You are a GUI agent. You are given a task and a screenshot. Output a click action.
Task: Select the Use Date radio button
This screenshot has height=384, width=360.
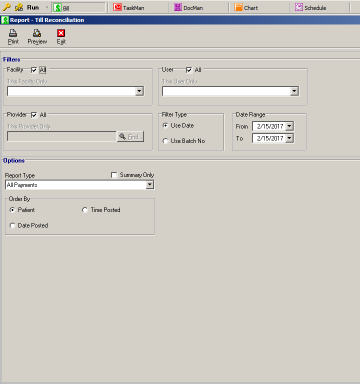click(x=165, y=126)
